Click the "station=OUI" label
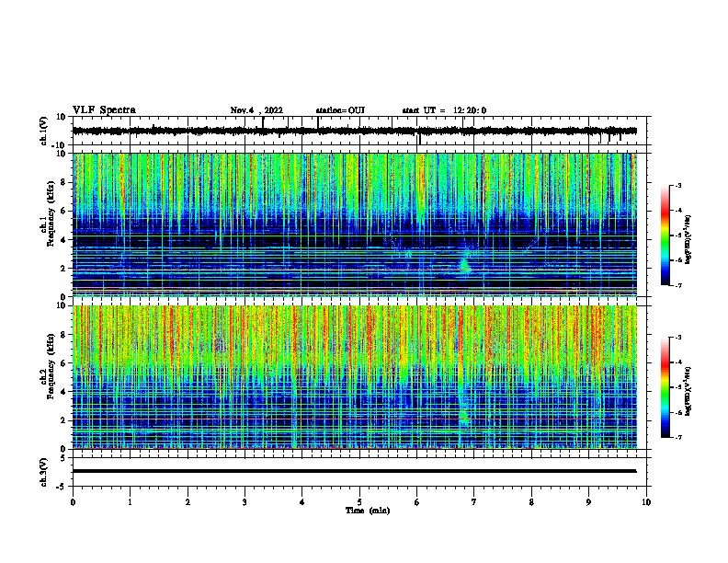Screen dimensions: 728x563 [340, 110]
